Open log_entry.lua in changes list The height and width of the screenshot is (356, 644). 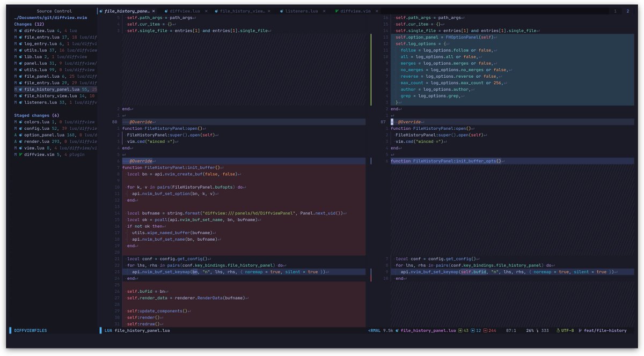coord(55,43)
